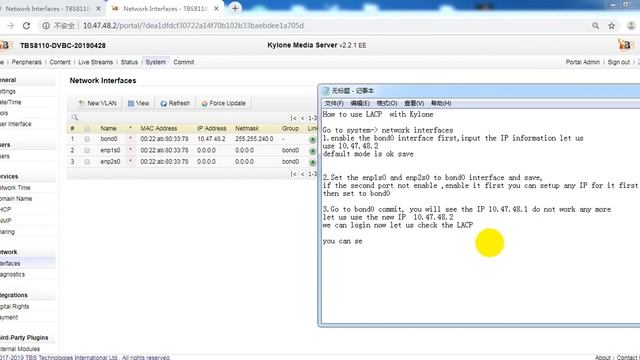Viewport: 640px width, 360px height.
Task: Click Force Update button
Action: [x=224, y=103]
